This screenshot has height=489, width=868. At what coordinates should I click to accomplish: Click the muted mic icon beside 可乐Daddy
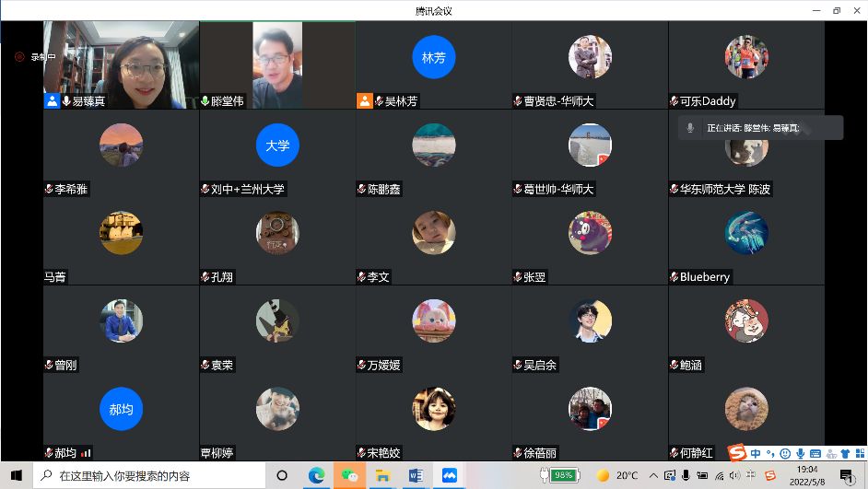tap(674, 101)
